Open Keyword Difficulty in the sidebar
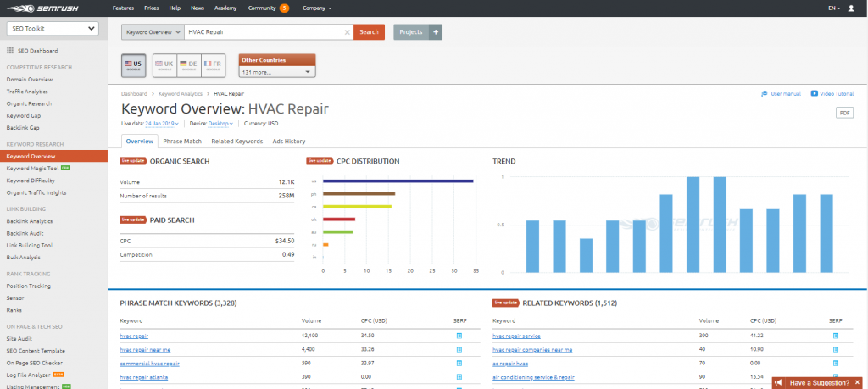The height and width of the screenshot is (389, 868). [31, 181]
